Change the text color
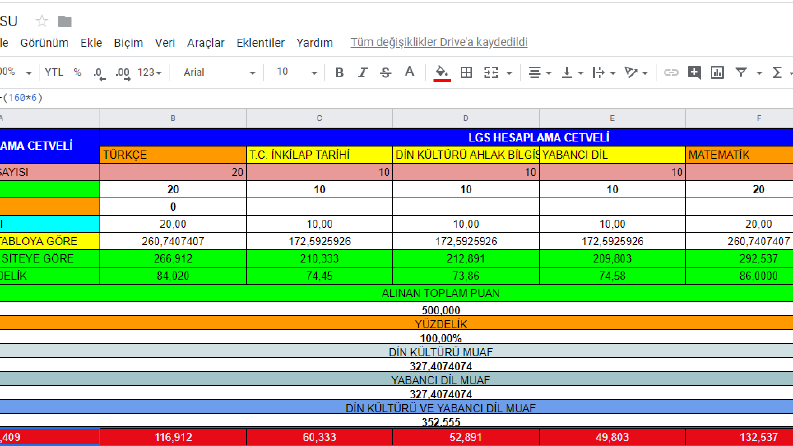This screenshot has width=793, height=446. click(x=410, y=73)
